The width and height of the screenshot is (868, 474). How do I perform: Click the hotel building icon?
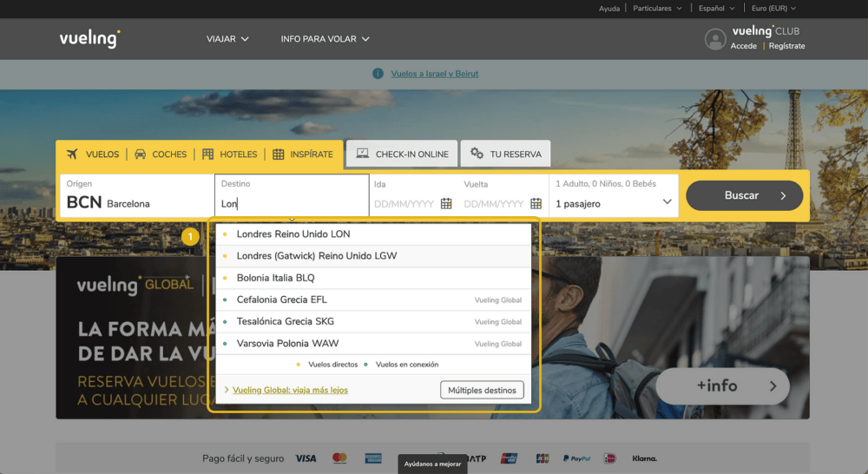207,154
